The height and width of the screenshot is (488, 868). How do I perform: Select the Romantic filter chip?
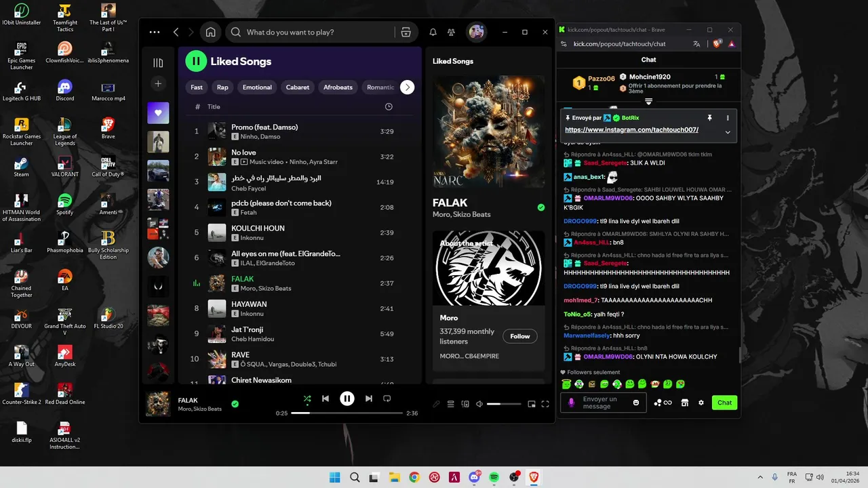379,87
